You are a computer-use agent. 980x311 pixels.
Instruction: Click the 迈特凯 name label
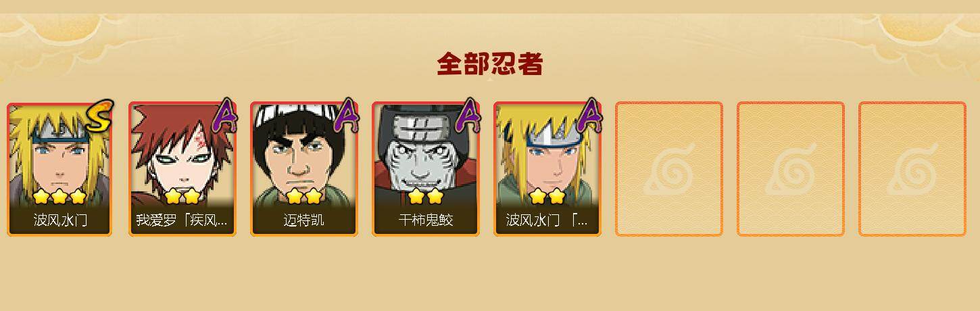[303, 220]
